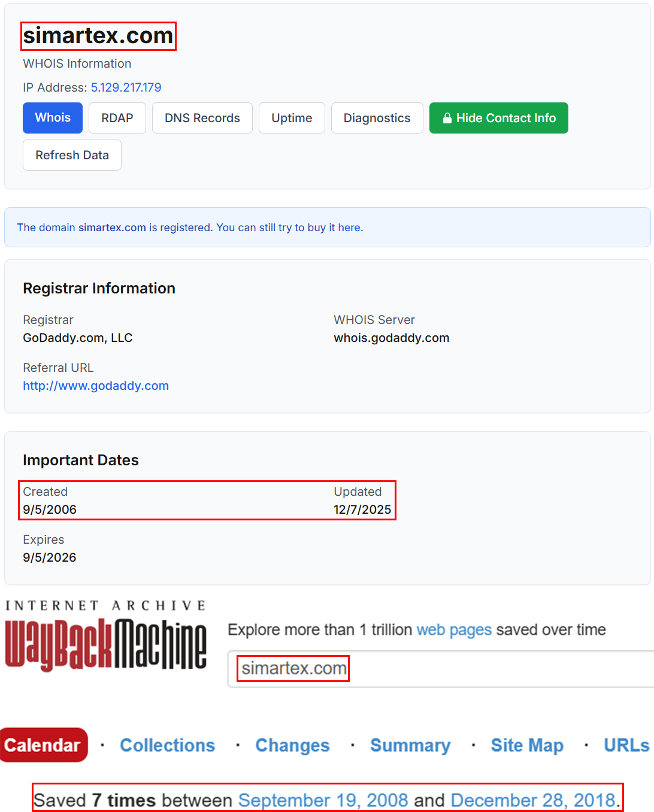Select the Whois tab
The height and width of the screenshot is (812, 654).
tap(52, 118)
